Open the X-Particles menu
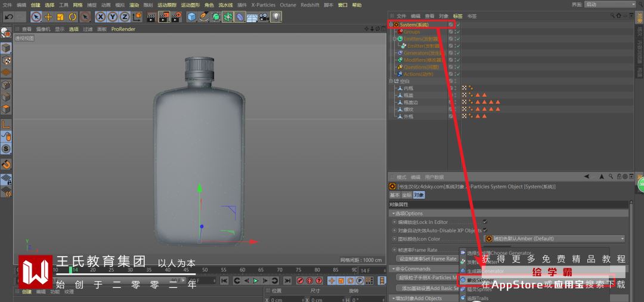The height and width of the screenshot is (302, 644). click(264, 5)
